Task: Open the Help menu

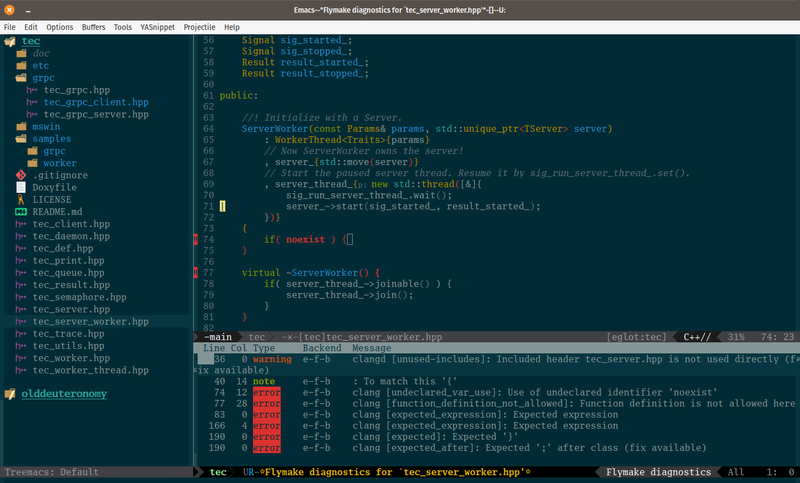Action: 232,27
